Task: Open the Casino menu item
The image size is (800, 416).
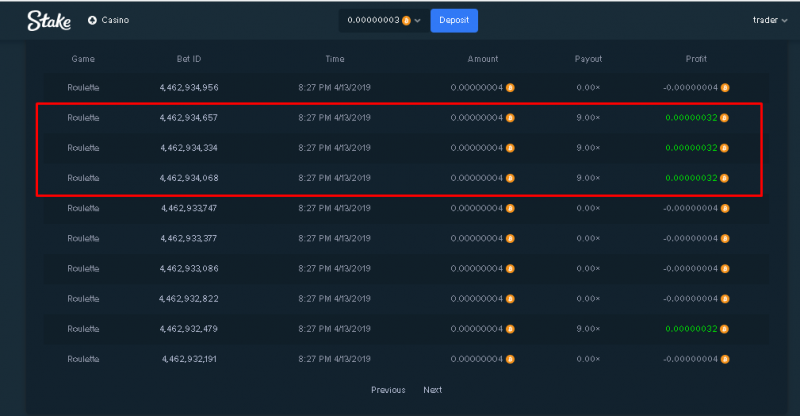Action: 115,20
